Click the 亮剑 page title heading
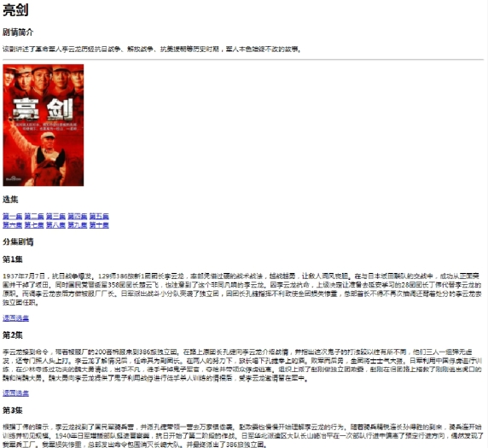The height and width of the screenshot is (448, 488). point(15,10)
